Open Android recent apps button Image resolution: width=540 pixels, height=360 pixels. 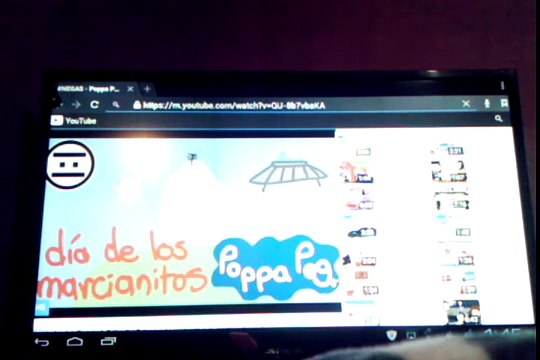pos(108,341)
